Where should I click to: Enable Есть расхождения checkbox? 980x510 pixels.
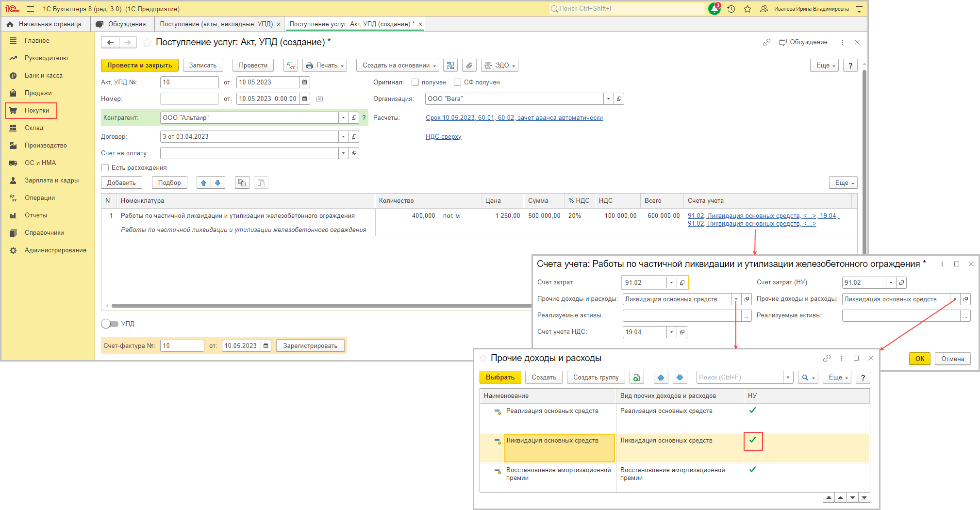click(105, 168)
